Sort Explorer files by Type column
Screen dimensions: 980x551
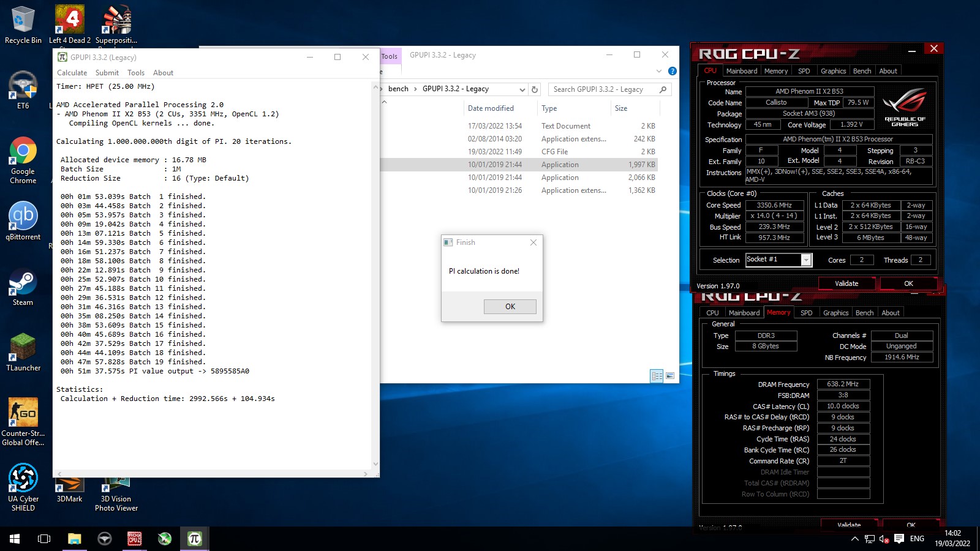point(549,108)
